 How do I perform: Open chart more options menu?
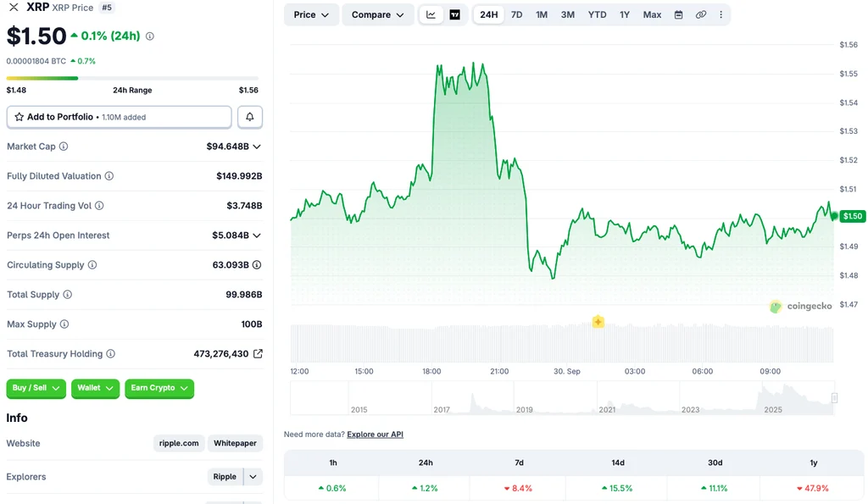click(x=721, y=15)
